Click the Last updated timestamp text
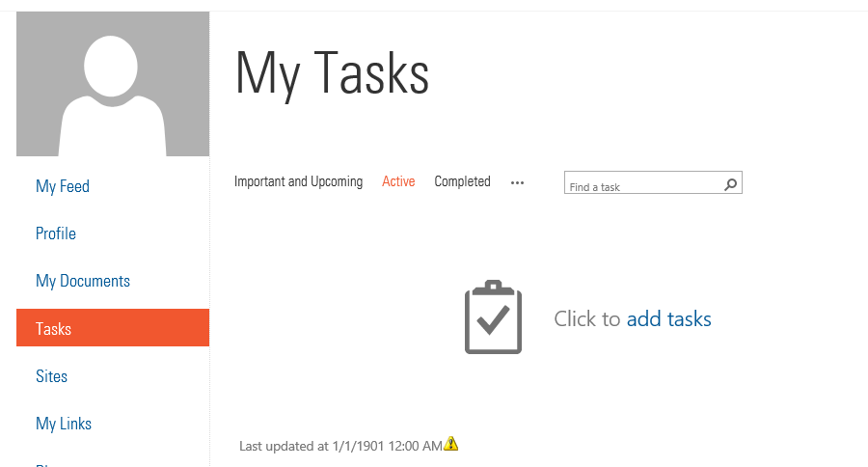This screenshot has width=868, height=467. pos(340,446)
